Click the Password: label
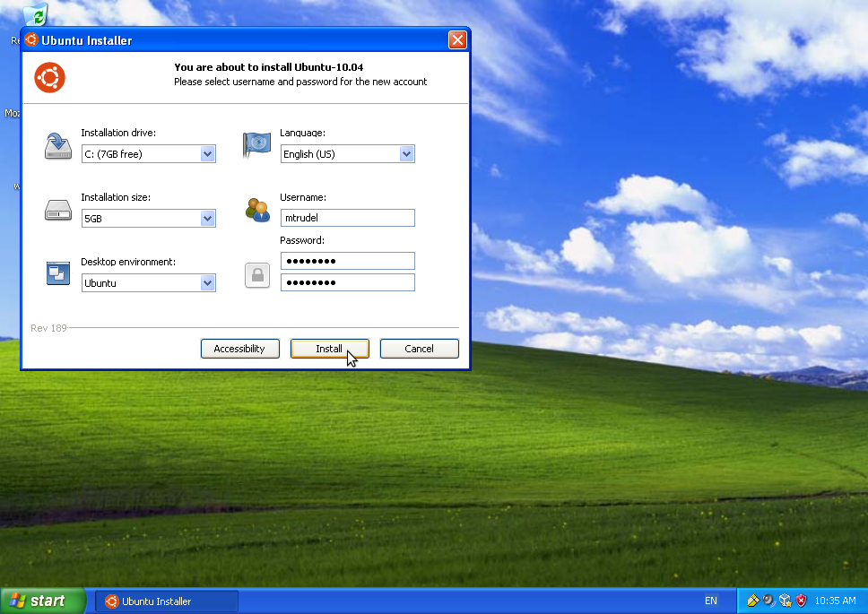This screenshot has width=868, height=614. point(302,240)
